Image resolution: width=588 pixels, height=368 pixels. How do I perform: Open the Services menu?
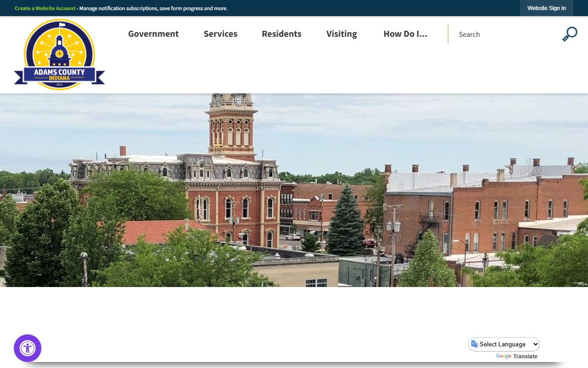(220, 34)
